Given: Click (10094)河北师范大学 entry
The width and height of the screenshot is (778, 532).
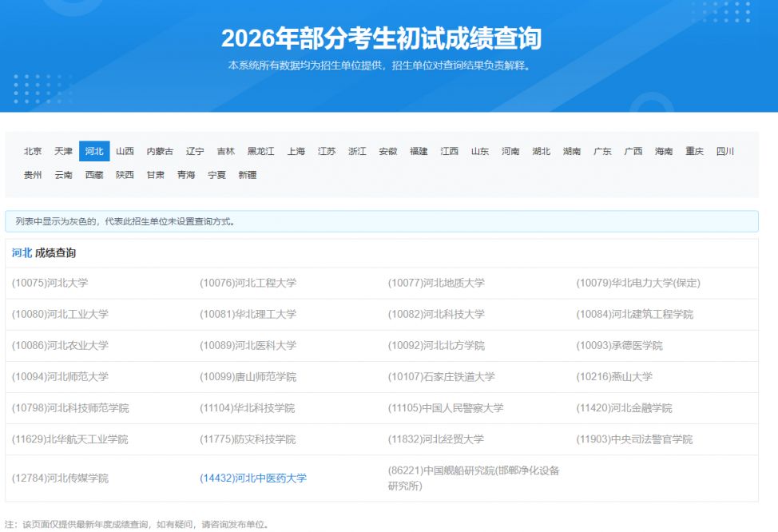Looking at the screenshot, I should point(60,377).
